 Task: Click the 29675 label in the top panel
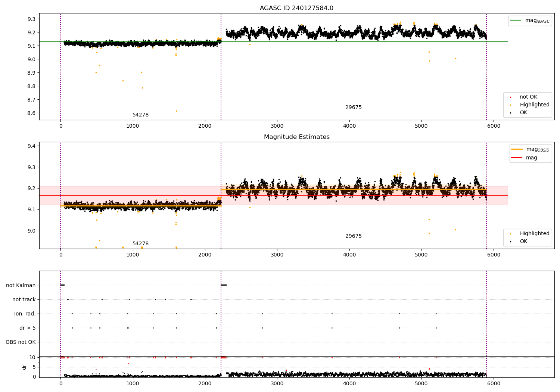[x=353, y=108]
